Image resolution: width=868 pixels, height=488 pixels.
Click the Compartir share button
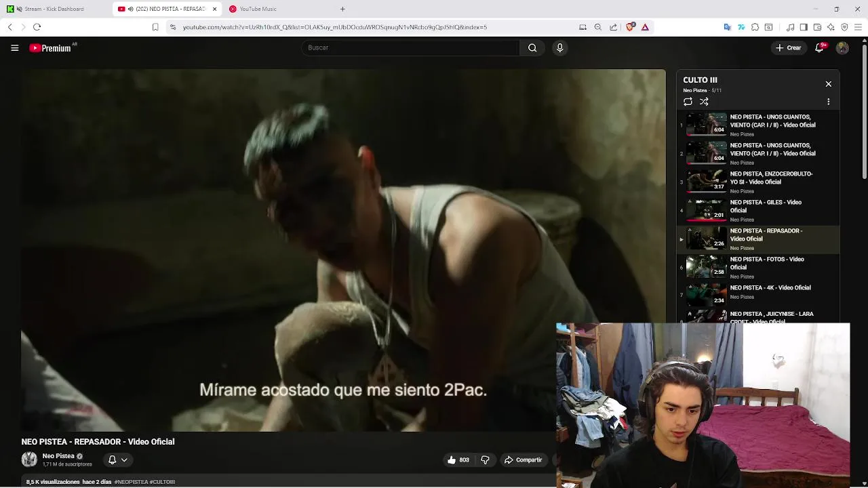point(523,460)
